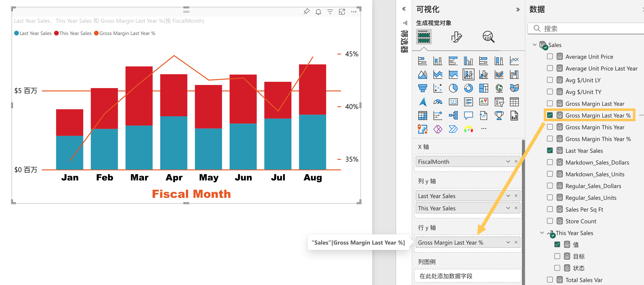Viewport: 644px width, 285px height.
Task: Click more options beside Gross Margin Last Year %
Action: pos(641,115)
